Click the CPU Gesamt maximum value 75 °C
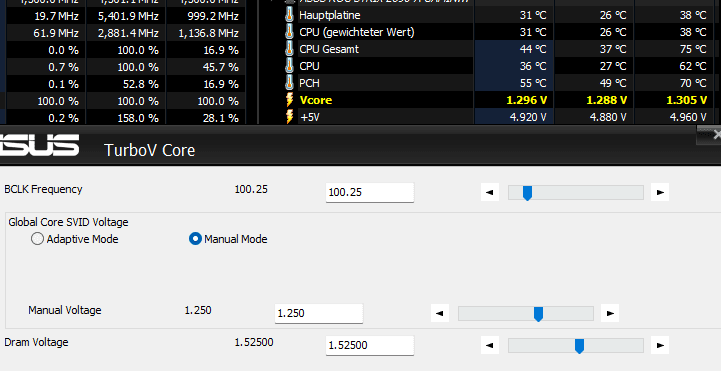The width and height of the screenshot is (721, 371). pos(693,49)
